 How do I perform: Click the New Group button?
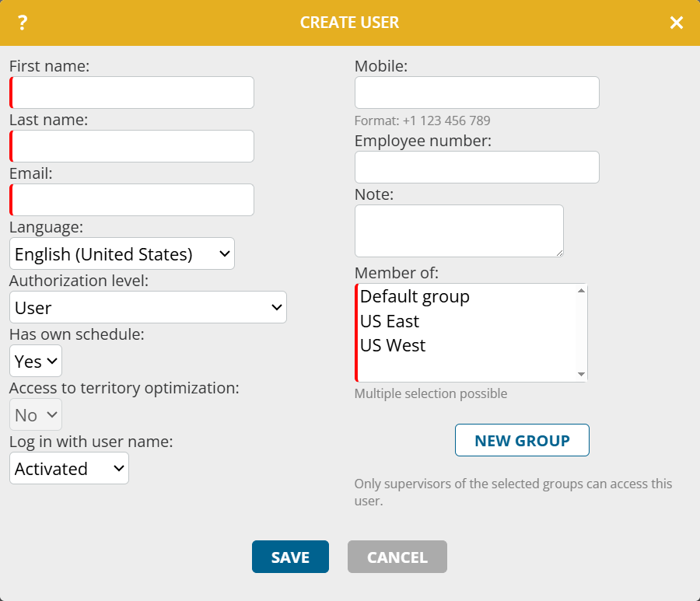(x=522, y=440)
